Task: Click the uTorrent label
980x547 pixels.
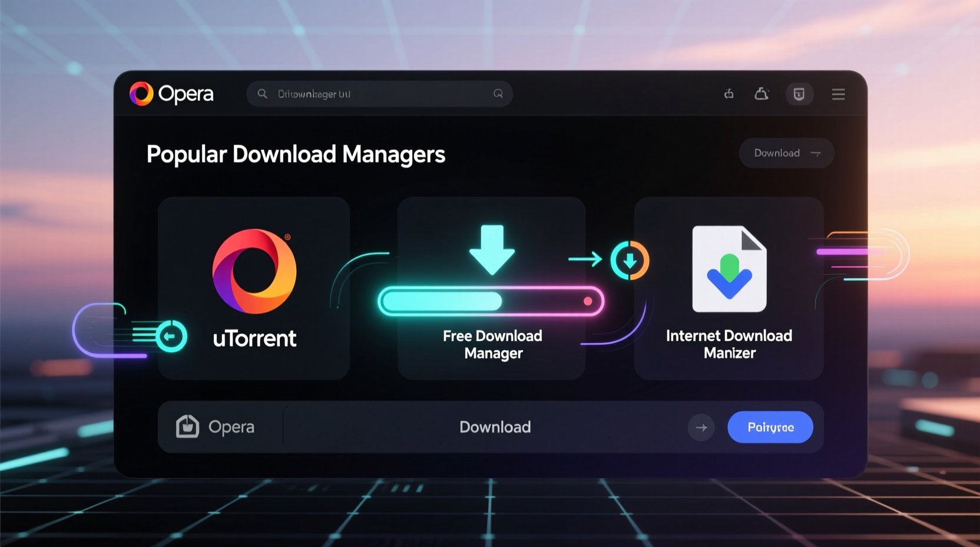Action: (254, 338)
